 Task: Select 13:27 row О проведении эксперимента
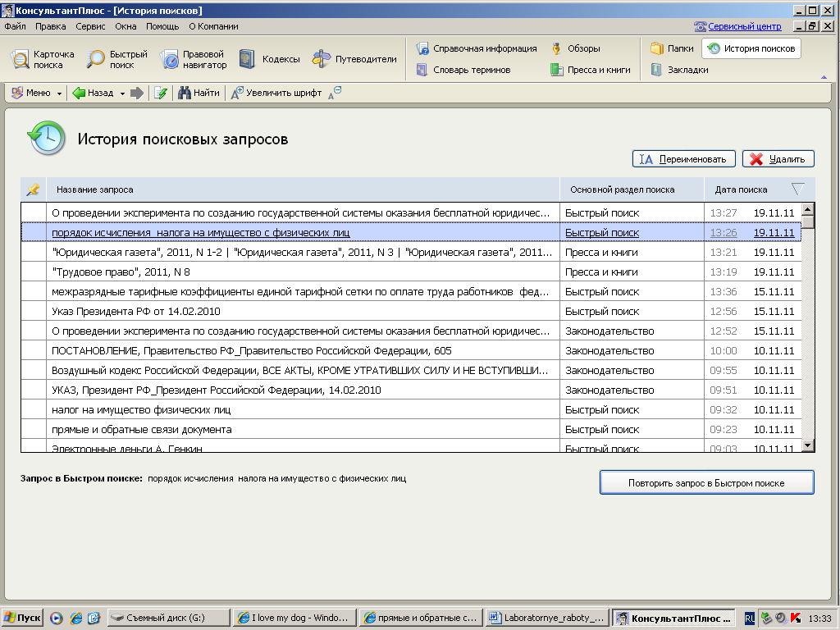click(411, 212)
